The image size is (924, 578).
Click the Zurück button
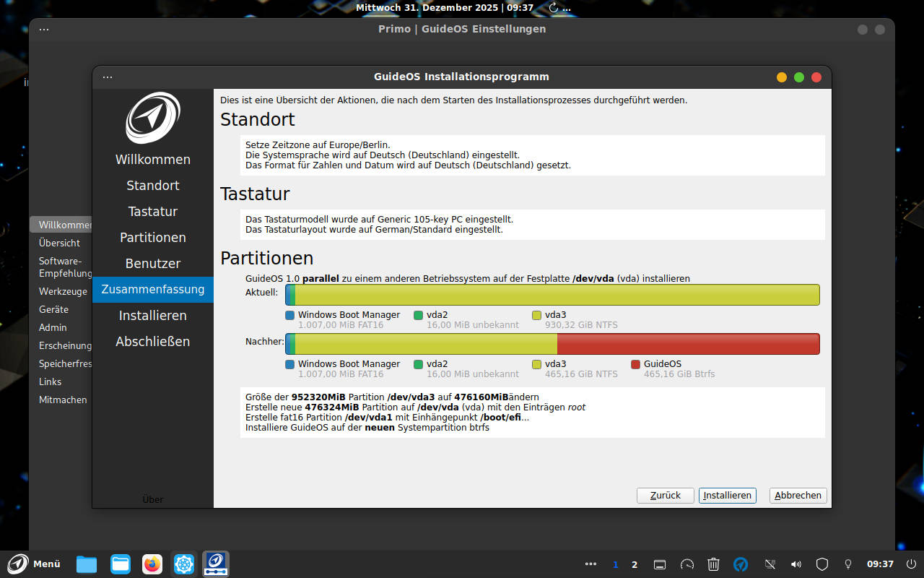pyautogui.click(x=666, y=496)
